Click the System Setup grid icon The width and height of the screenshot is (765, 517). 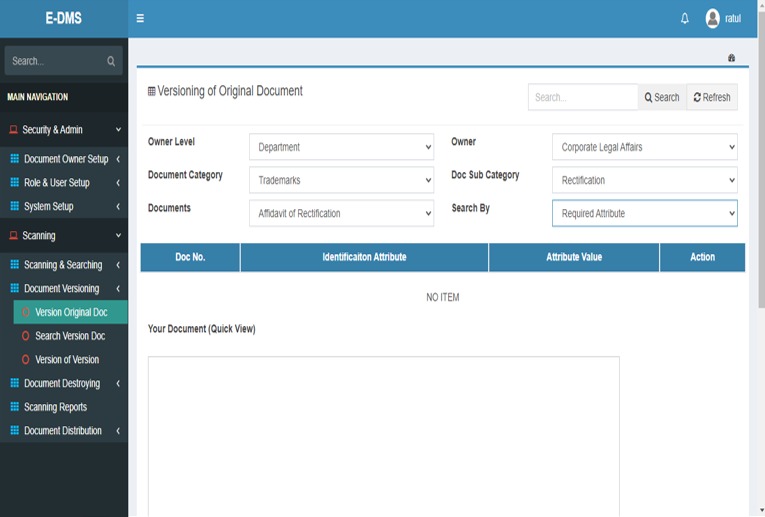point(15,206)
